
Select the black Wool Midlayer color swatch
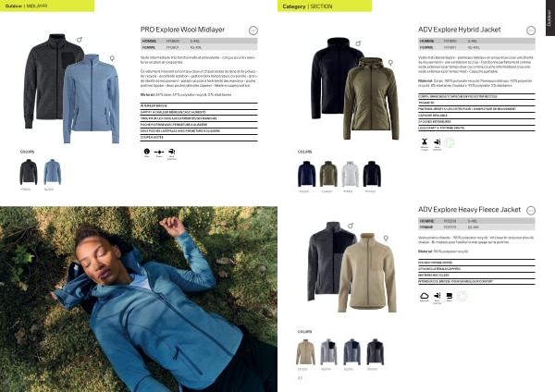(x=29, y=172)
